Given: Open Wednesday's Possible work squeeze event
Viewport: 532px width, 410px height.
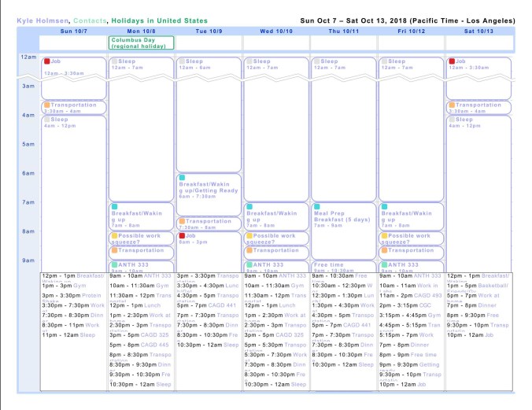Looking at the screenshot, I should 276,238.
